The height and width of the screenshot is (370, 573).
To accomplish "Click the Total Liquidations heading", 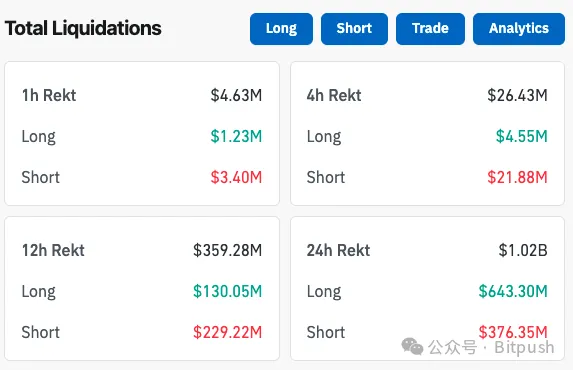I will pos(83,28).
